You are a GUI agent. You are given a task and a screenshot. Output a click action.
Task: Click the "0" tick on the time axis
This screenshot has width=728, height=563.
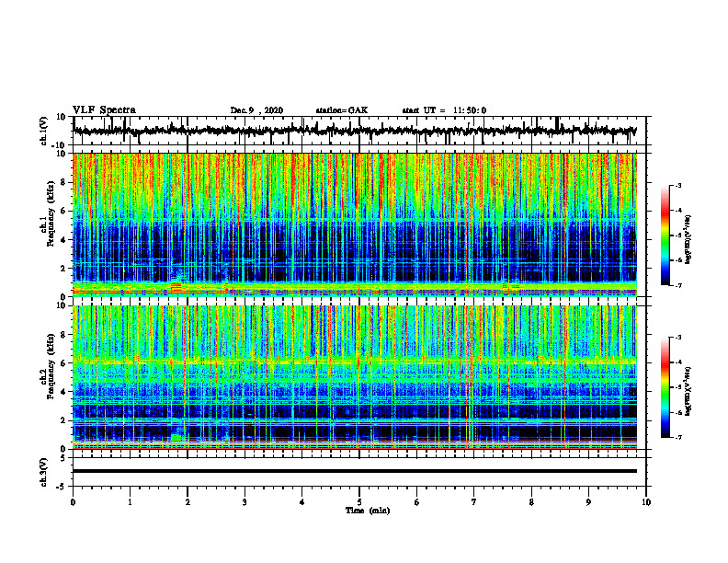pos(73,502)
